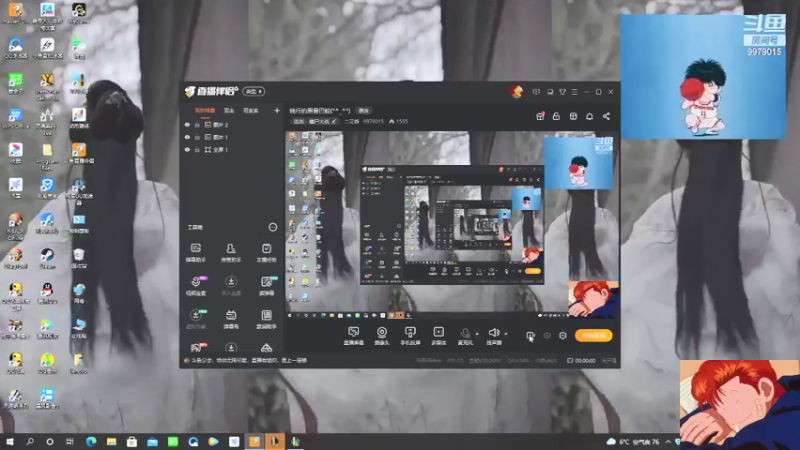Open the streamer tasks tool with checkmark icon

[266, 252]
